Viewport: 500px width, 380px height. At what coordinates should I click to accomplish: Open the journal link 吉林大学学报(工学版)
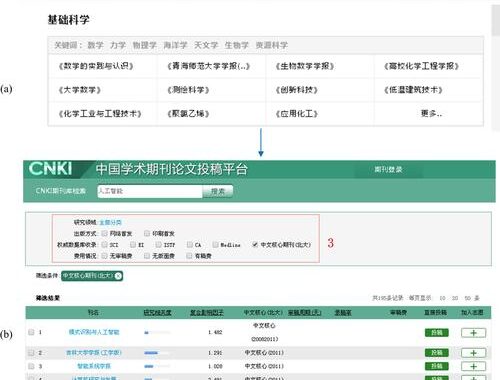(x=94, y=353)
